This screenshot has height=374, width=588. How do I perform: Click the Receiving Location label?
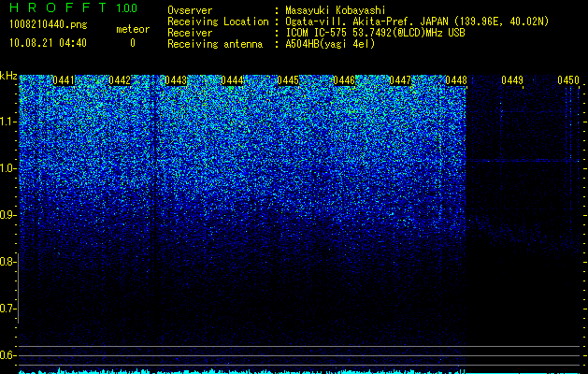pyautogui.click(x=218, y=22)
